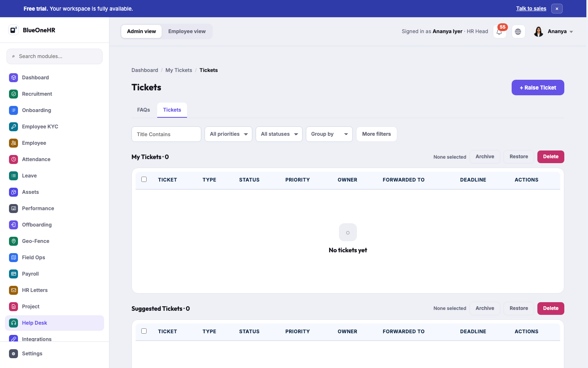Screen dimensions: 588x368
Task: Click the BlueOneHR logo icon
Action: 13,30
